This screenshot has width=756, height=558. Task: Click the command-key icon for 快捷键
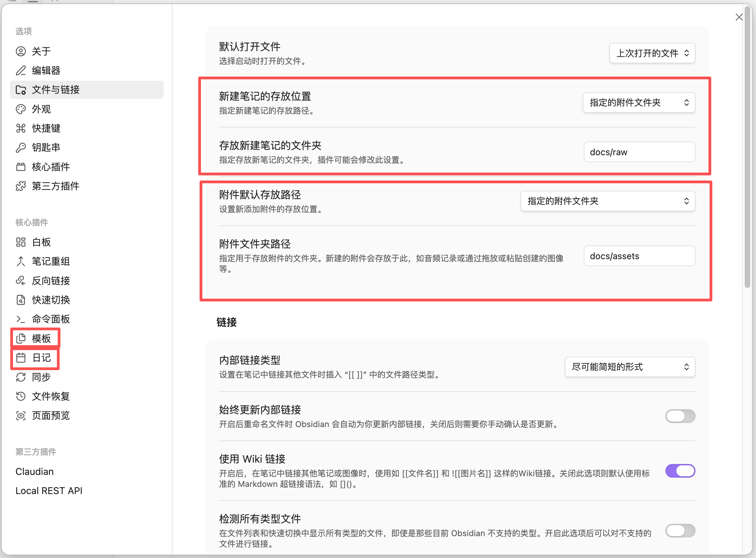tap(21, 128)
